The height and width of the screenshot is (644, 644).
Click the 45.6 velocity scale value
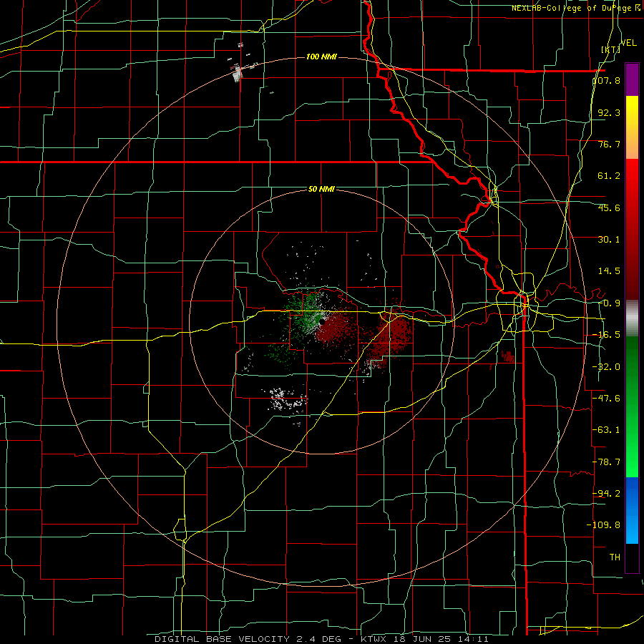coord(609,208)
